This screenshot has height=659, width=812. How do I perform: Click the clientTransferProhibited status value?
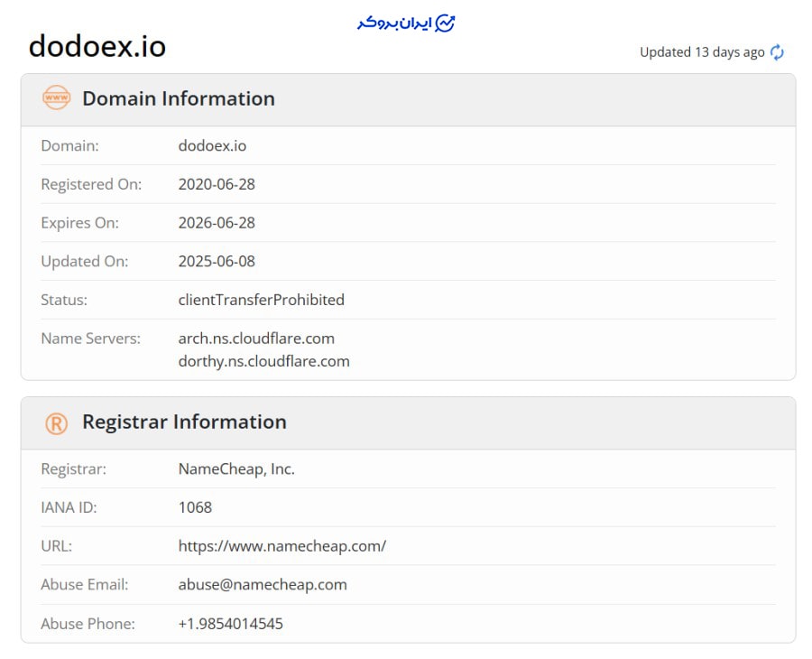tap(261, 300)
